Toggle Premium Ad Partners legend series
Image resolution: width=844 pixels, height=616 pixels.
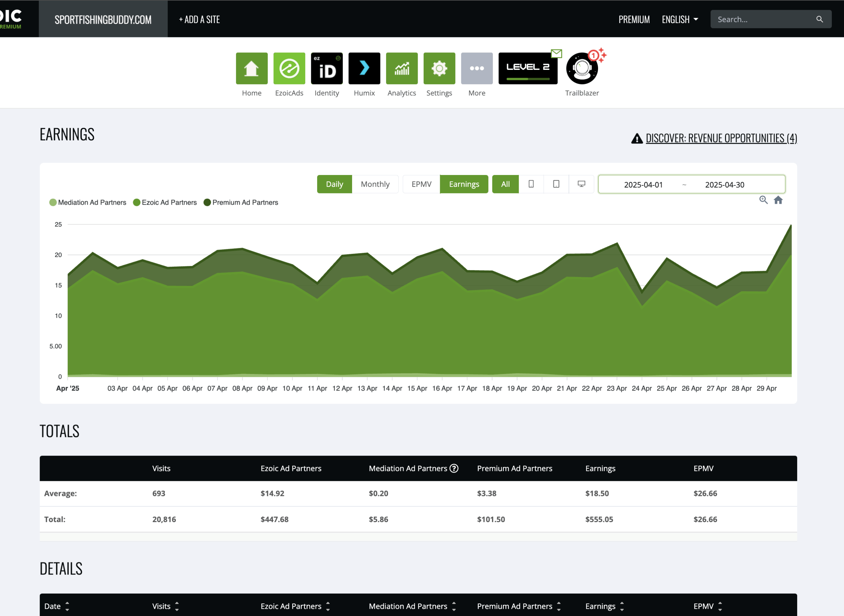(241, 202)
